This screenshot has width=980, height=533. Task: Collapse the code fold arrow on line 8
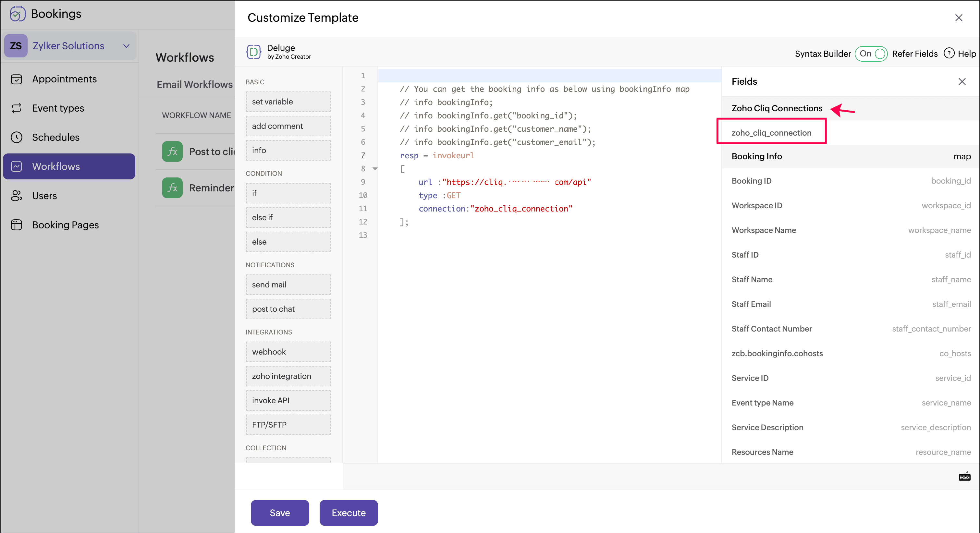[375, 169]
